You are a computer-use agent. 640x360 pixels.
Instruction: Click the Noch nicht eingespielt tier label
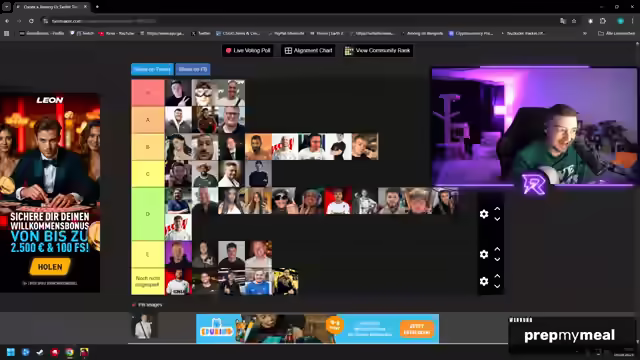pyautogui.click(x=148, y=281)
